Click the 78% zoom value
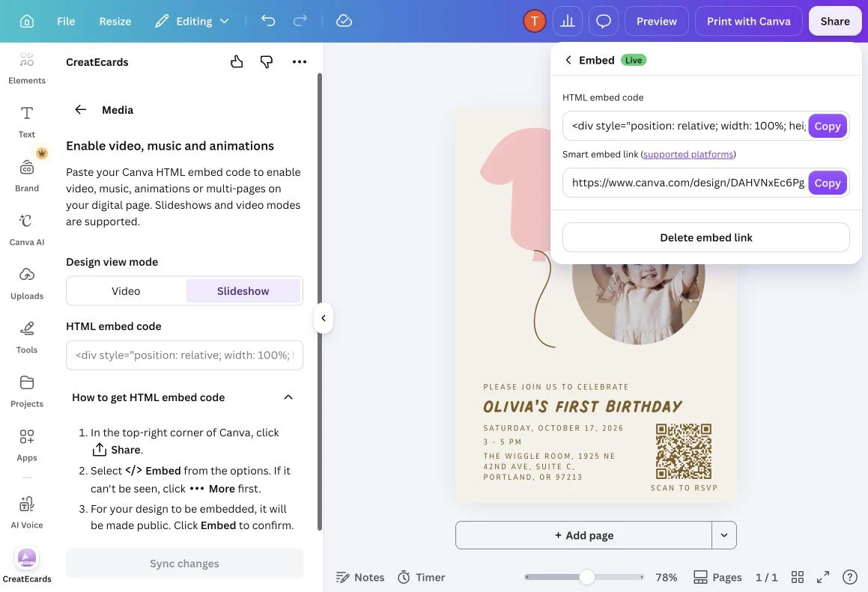The width and height of the screenshot is (868, 592). point(666,577)
